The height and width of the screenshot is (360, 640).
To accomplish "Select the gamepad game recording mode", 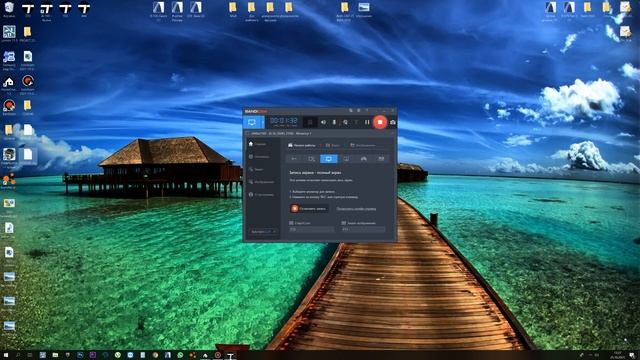I will [x=363, y=159].
